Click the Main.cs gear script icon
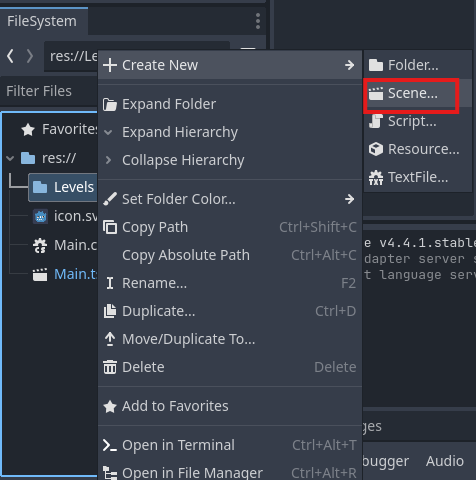Image resolution: width=476 pixels, height=480 pixels. [x=40, y=246]
